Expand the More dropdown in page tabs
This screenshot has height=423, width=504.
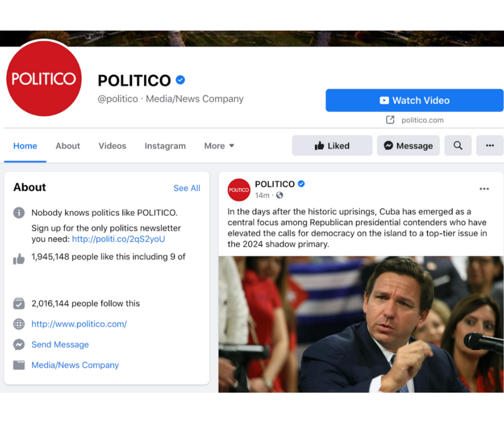219,146
